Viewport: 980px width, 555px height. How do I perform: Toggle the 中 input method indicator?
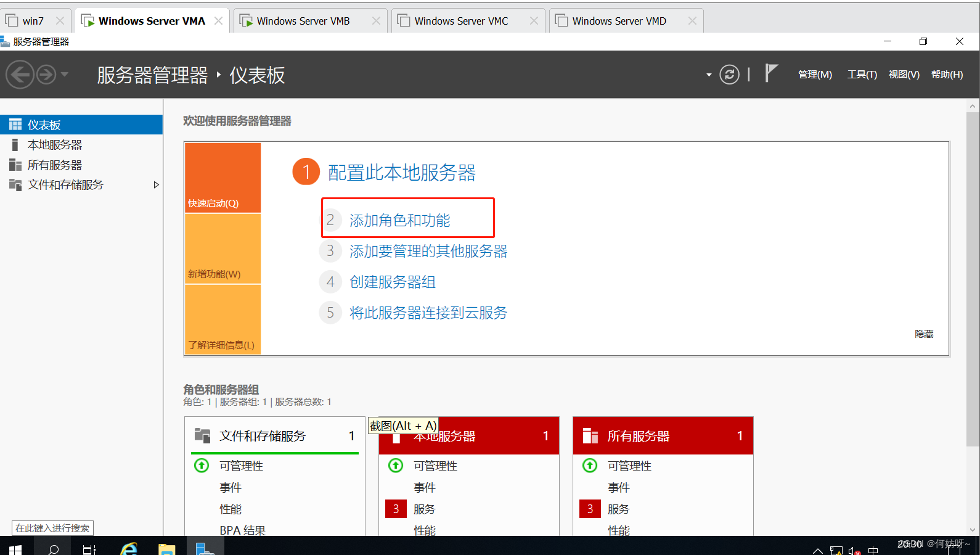[873, 550]
